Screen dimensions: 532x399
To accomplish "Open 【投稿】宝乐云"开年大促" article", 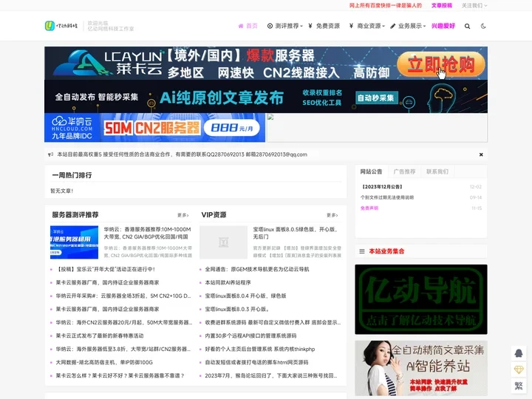I will (x=106, y=270).
